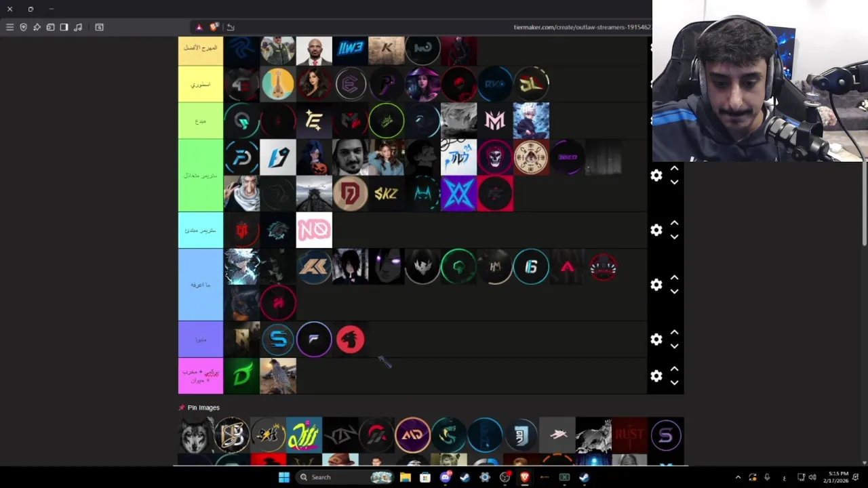This screenshot has height=488, width=868.
Task: Click the Pin Images link
Action: tap(203, 407)
